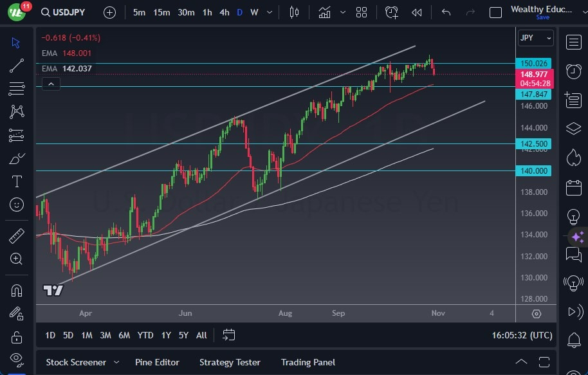
Task: Pick the emoji sticker tool
Action: [16, 205]
